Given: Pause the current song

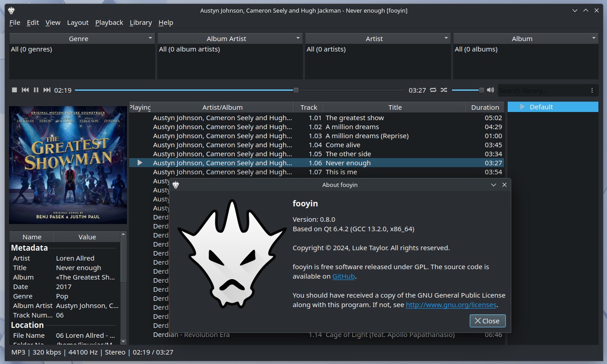Looking at the screenshot, I should [36, 90].
